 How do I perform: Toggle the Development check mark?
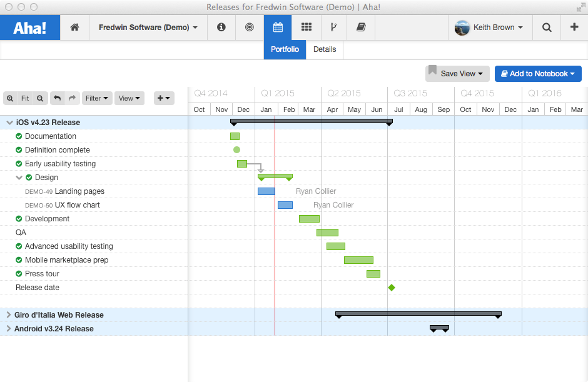[x=19, y=219]
